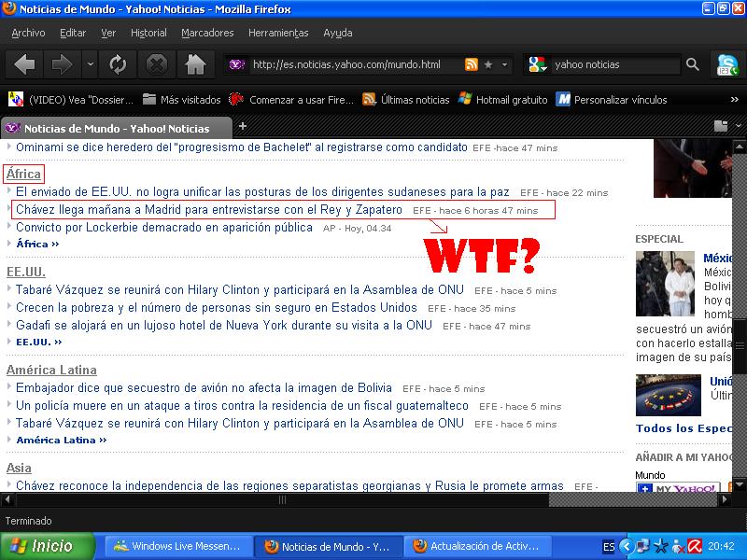747x560 pixels.
Task: Open the América Latina » more link
Action: [62, 440]
